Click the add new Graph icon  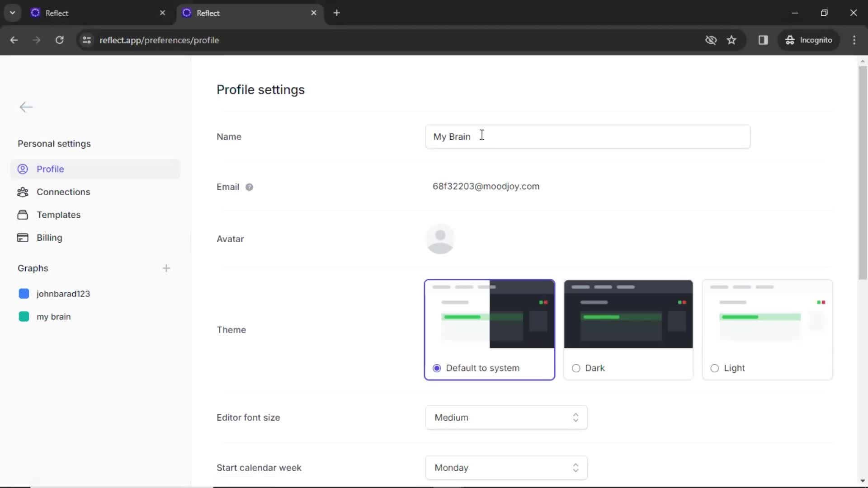pyautogui.click(x=166, y=268)
